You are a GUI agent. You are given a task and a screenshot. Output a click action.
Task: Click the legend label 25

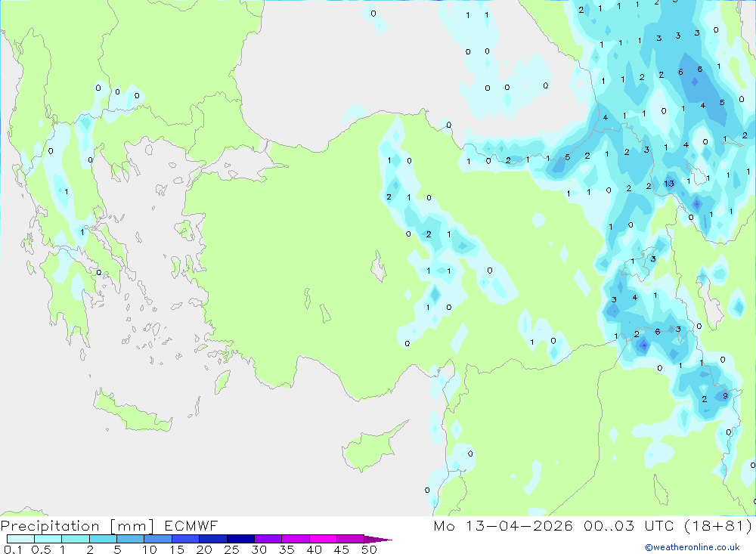coord(231,549)
